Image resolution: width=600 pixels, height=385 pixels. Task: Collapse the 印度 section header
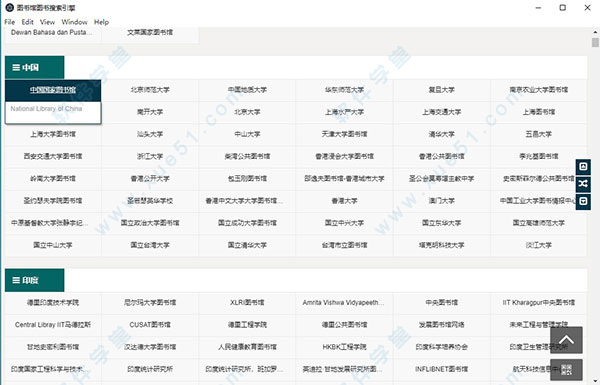coord(34,280)
